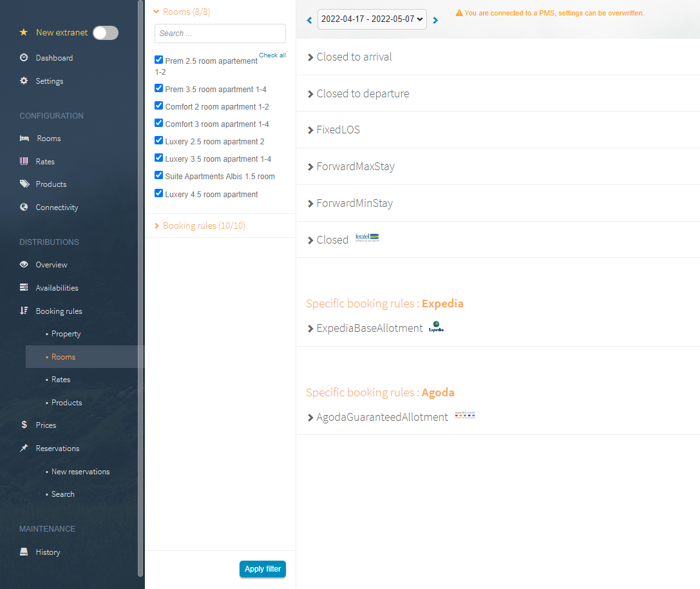Screen dimensions: 700x589
Task: Click the bed icon beside Rooms
Action: click(x=24, y=139)
